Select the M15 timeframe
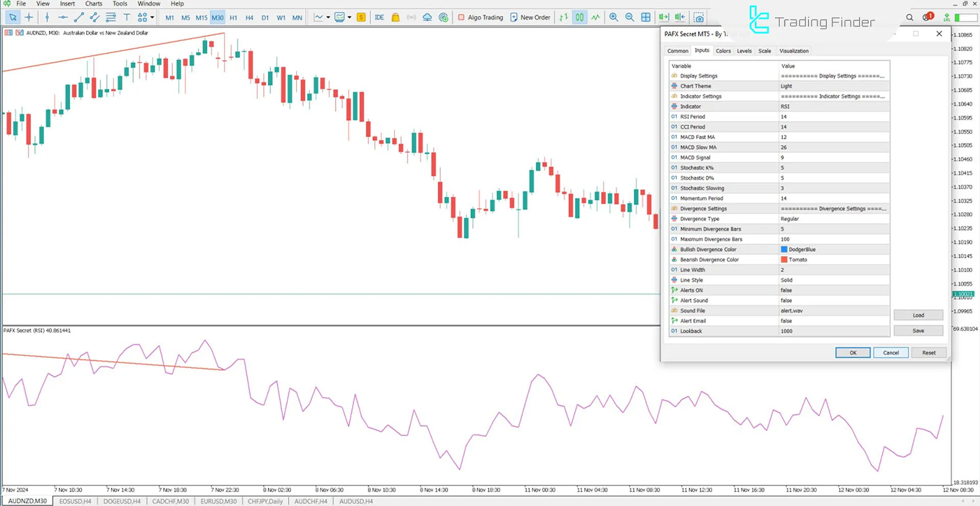The height and width of the screenshot is (506, 980). pos(201,17)
